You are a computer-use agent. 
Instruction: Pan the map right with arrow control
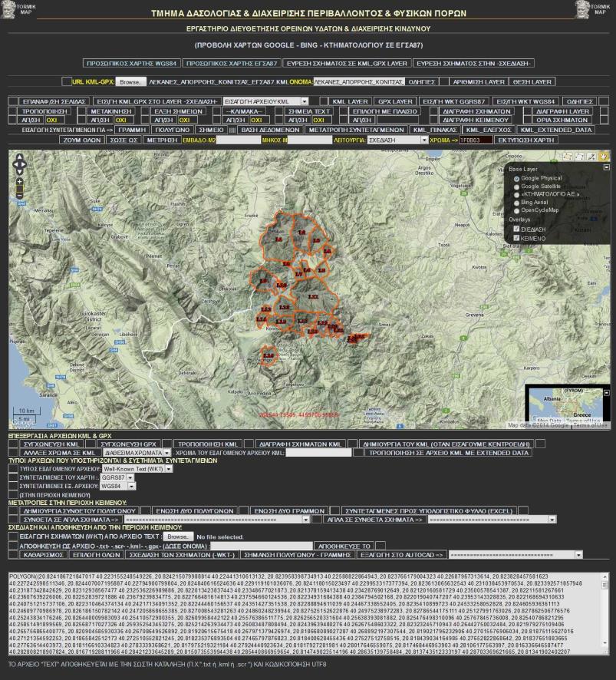click(x=24, y=165)
